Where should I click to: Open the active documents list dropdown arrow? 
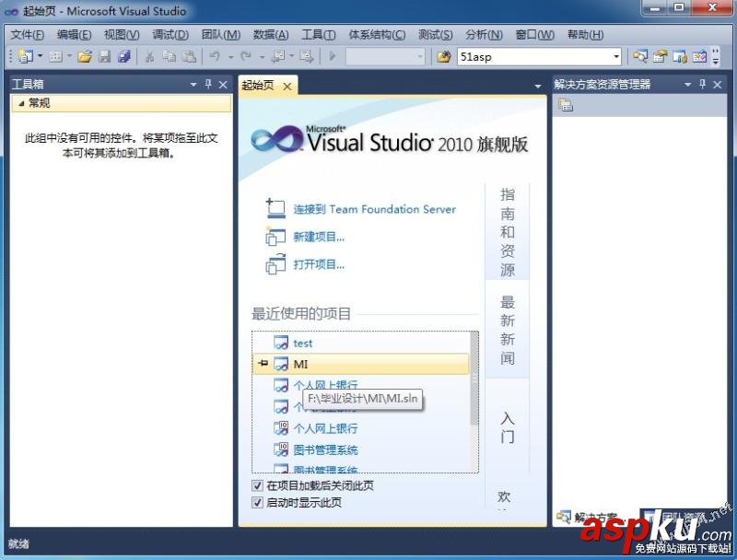pos(538,87)
